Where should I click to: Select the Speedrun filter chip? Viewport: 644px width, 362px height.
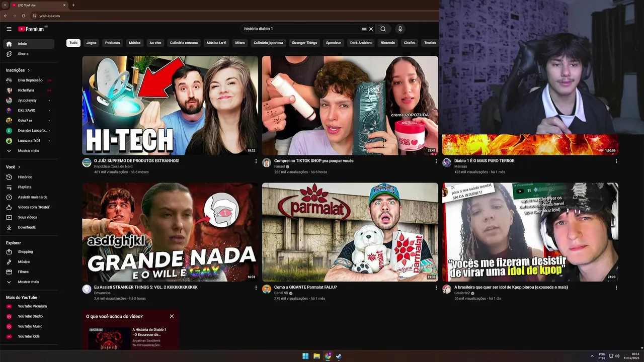[x=334, y=43]
